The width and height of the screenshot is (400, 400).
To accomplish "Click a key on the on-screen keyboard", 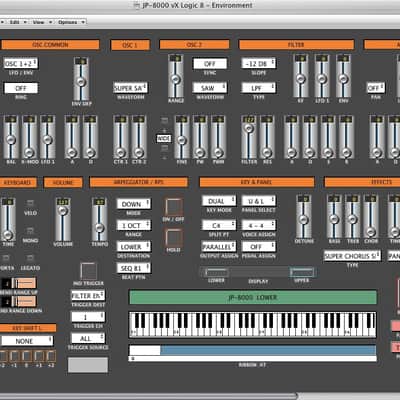I will (x=253, y=324).
